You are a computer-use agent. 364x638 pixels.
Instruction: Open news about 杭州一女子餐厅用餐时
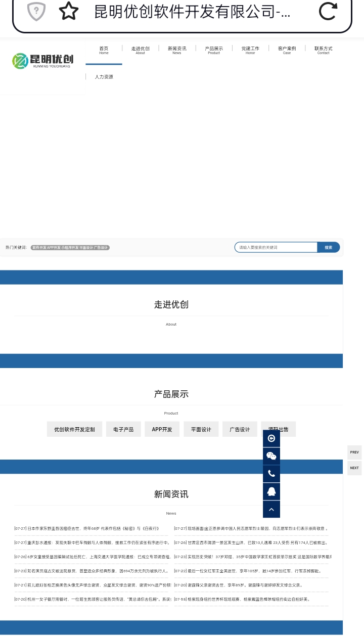[x=92, y=599]
